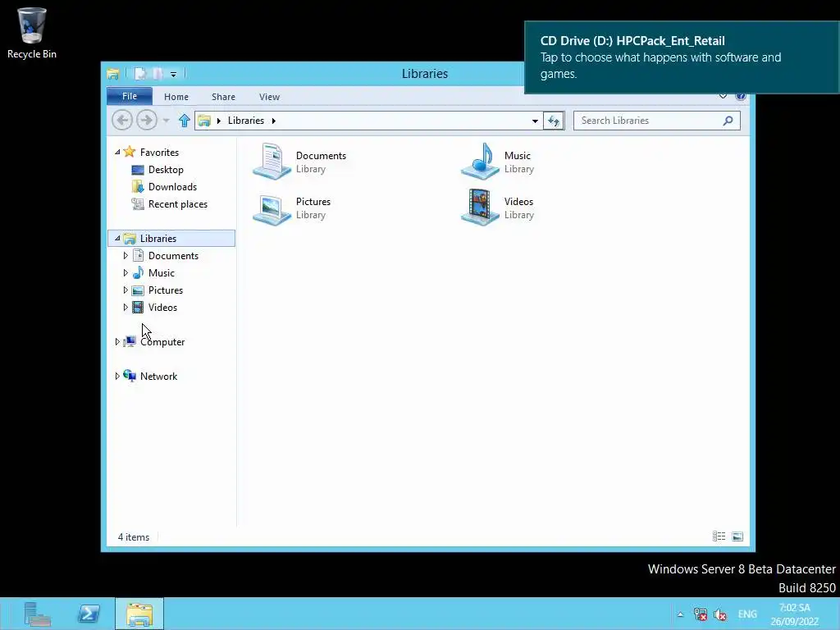The width and height of the screenshot is (840, 630).
Task: Open the File menu tab
Action: pyautogui.click(x=130, y=96)
